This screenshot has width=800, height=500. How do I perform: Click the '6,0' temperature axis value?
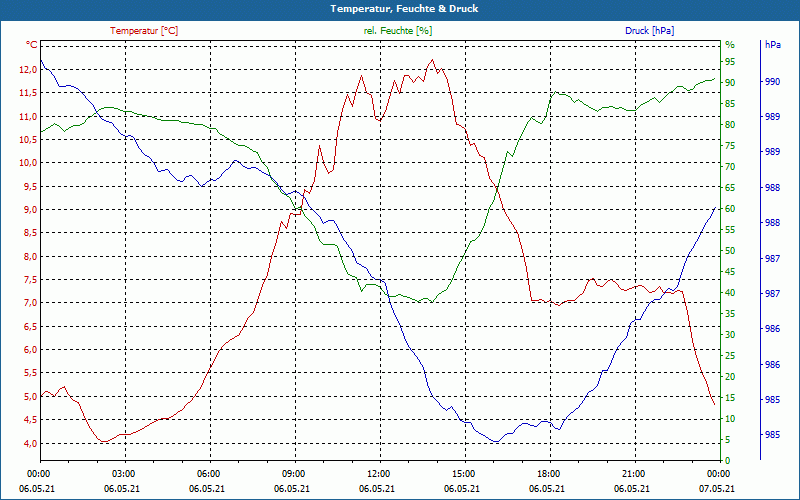(31, 350)
